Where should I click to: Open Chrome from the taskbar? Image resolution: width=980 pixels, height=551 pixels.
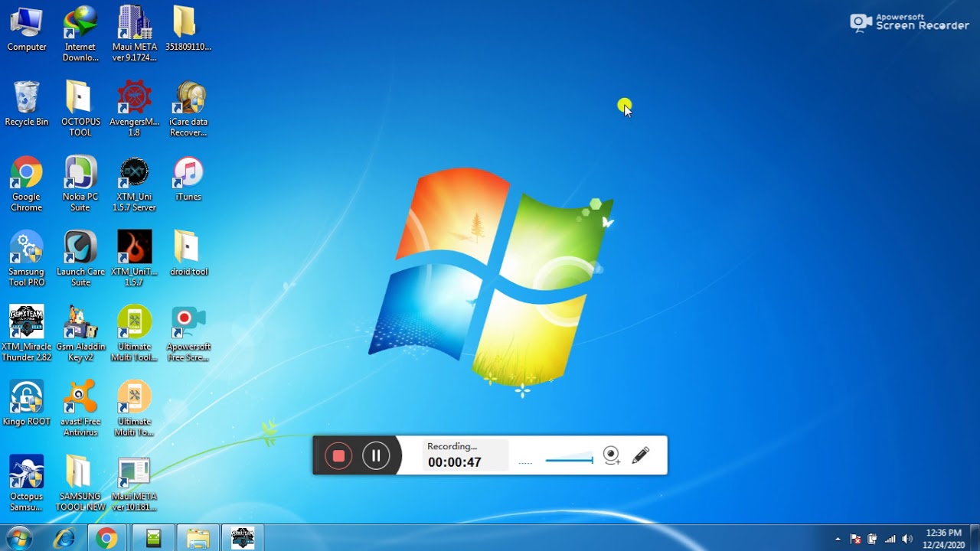pos(106,539)
